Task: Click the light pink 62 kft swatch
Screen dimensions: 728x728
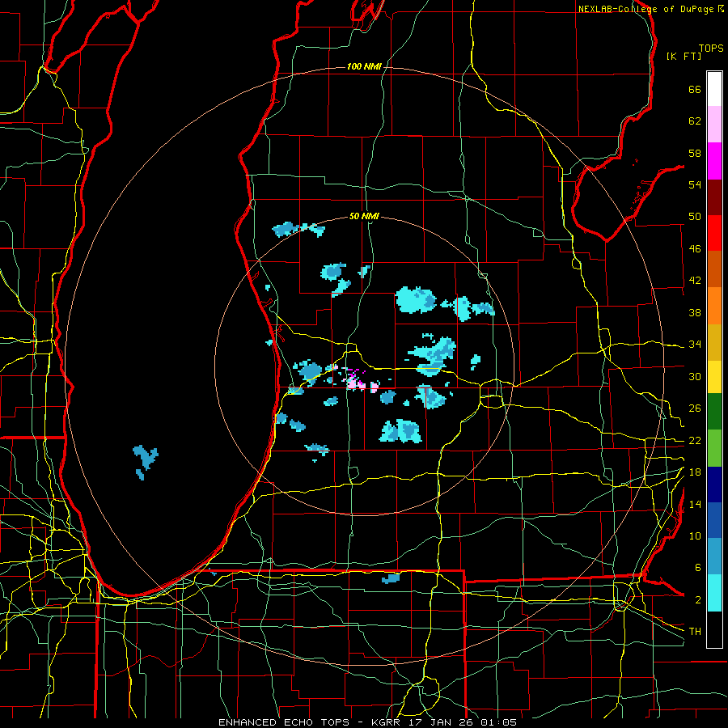Action: (x=714, y=125)
